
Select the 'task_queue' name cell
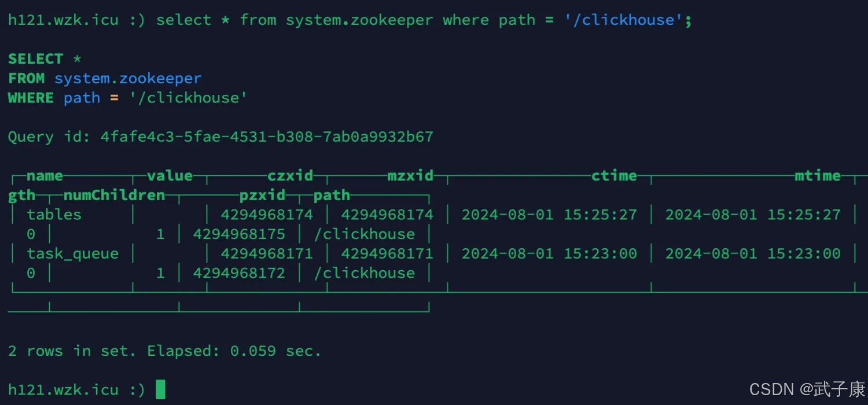coord(72,253)
